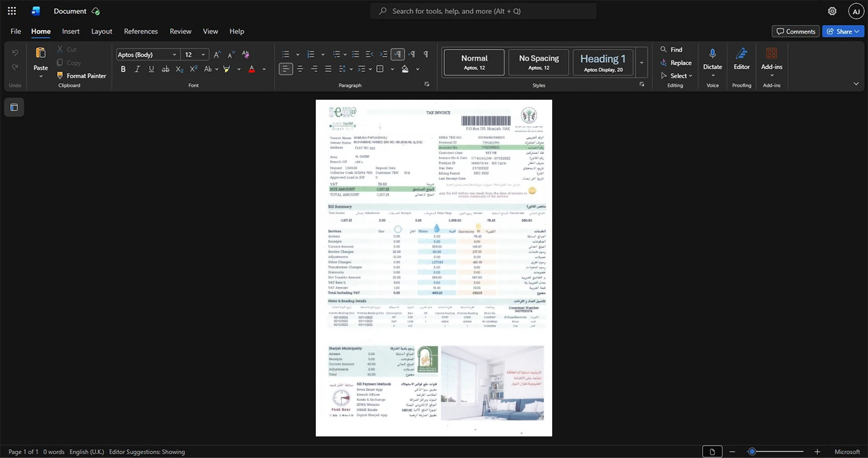Toggle Bold formatting
Viewport: 868px width, 458px height.
pyautogui.click(x=123, y=69)
